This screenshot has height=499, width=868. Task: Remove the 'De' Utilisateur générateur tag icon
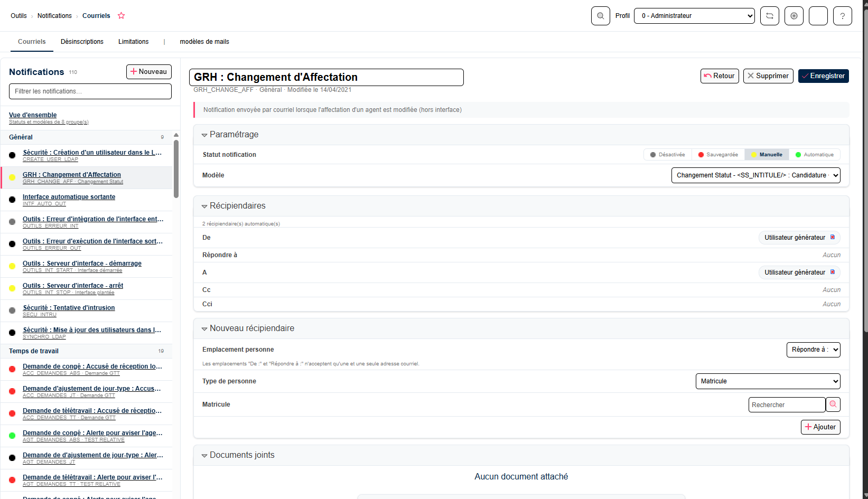pyautogui.click(x=833, y=237)
